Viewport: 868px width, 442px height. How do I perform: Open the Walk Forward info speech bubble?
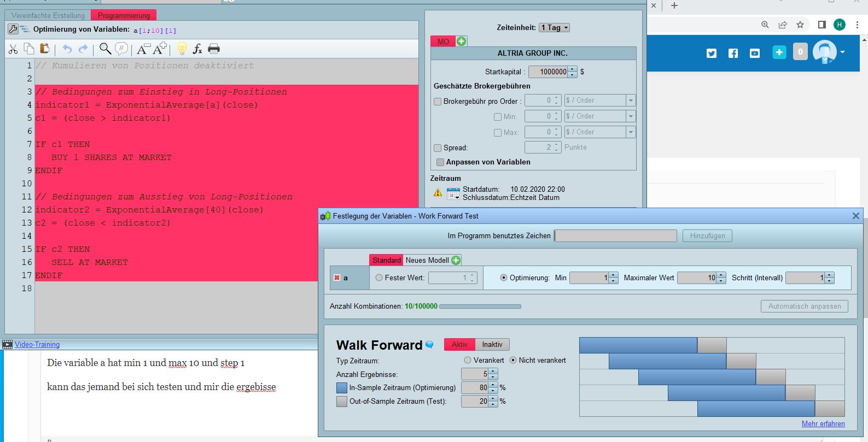(429, 345)
